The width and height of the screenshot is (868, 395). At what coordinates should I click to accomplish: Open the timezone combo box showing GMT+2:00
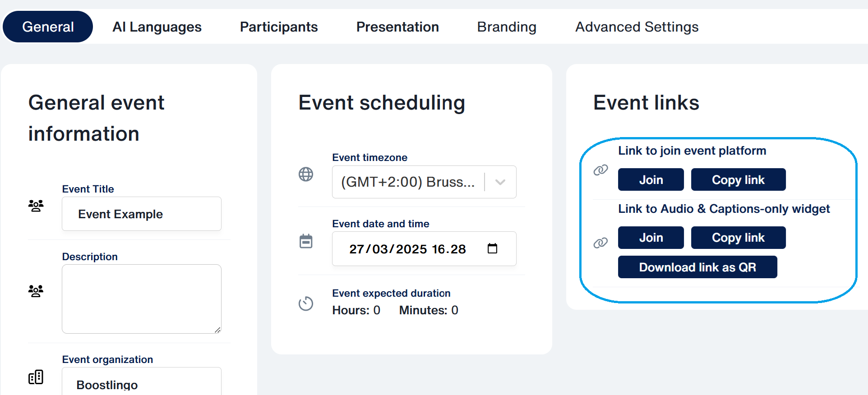coord(424,182)
